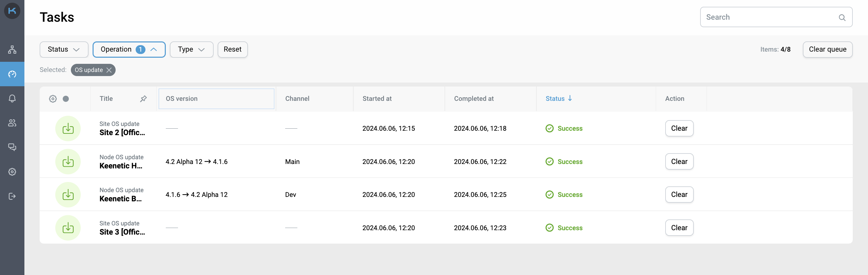Open the chat messages sidebar icon
868x275 pixels.
pos(12,147)
